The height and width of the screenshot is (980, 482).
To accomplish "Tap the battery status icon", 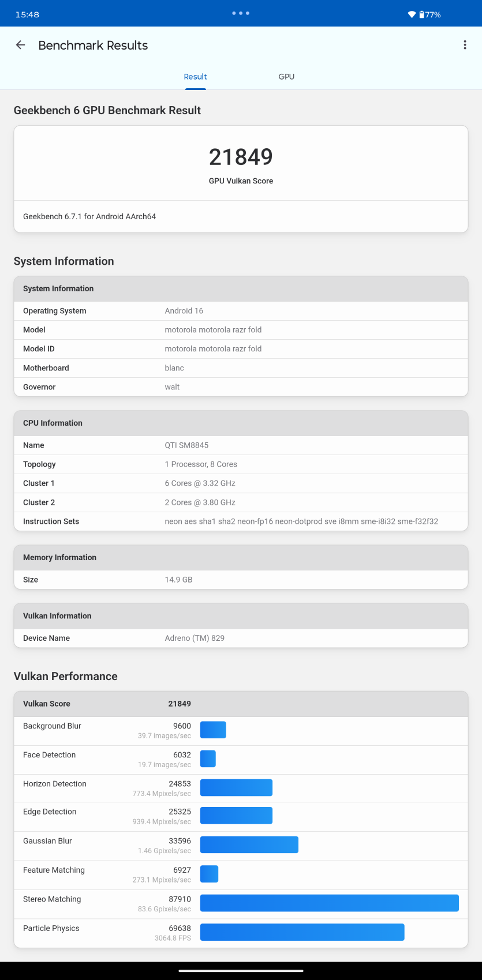I will (x=422, y=14).
